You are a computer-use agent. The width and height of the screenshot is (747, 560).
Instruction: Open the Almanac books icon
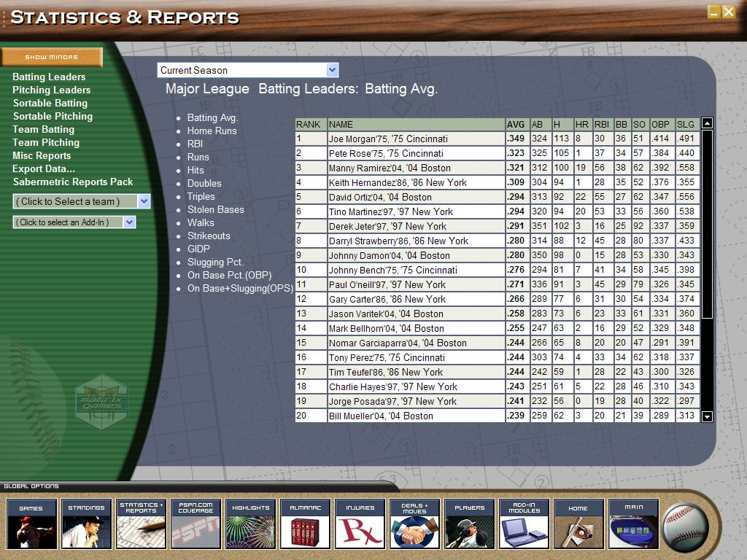point(306,524)
